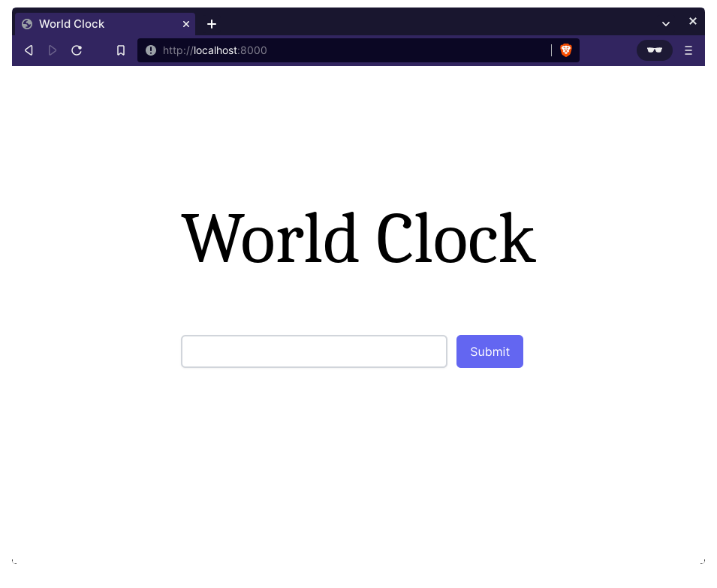Click the page reload icon
The image size is (717, 588).
(77, 50)
